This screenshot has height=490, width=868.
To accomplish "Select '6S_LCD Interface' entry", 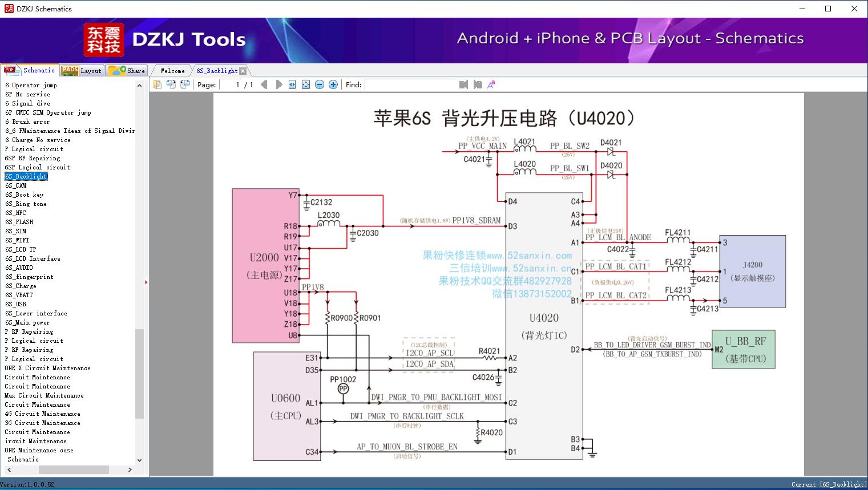I will [x=33, y=258].
